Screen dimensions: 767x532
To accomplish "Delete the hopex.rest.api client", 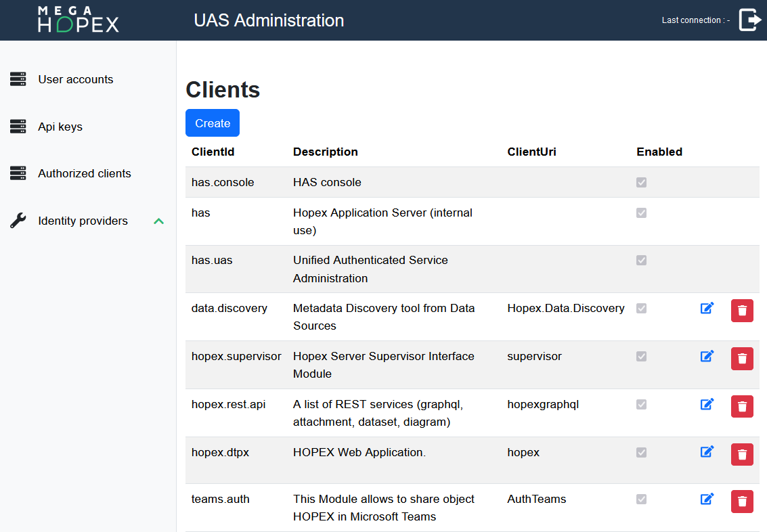I will (x=742, y=406).
